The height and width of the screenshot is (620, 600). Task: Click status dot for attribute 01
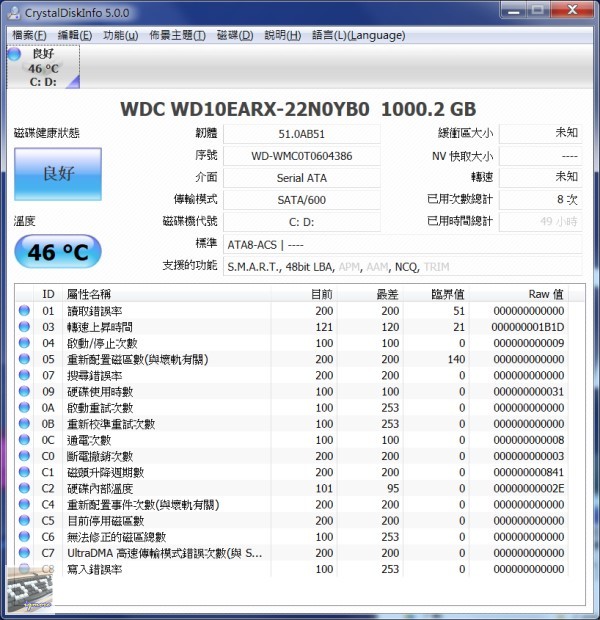[24, 310]
